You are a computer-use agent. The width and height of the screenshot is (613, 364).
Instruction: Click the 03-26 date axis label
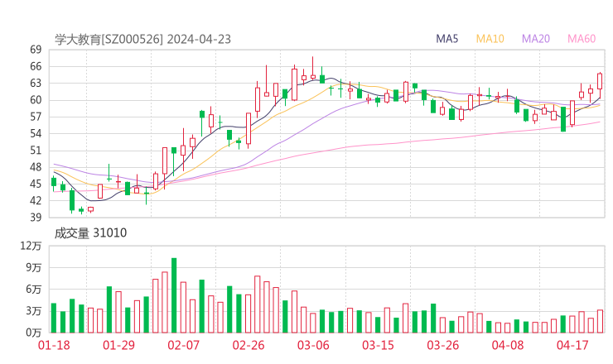[443, 345]
